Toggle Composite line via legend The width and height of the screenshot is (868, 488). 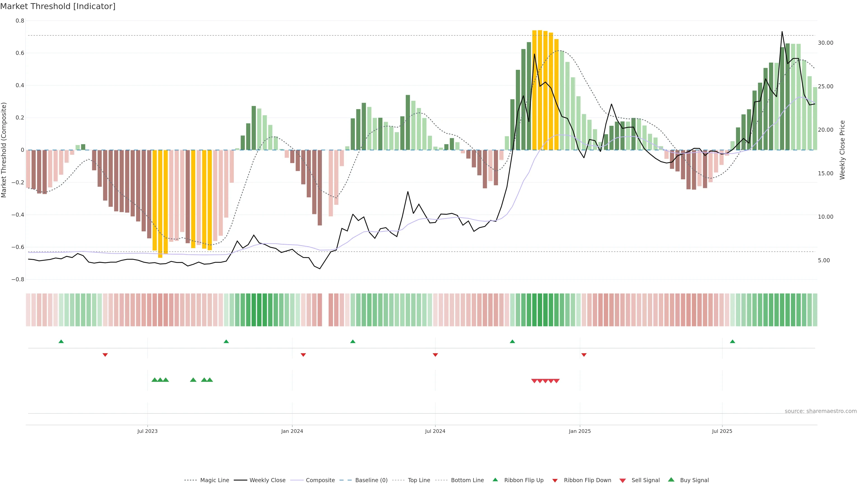pyautogui.click(x=320, y=480)
